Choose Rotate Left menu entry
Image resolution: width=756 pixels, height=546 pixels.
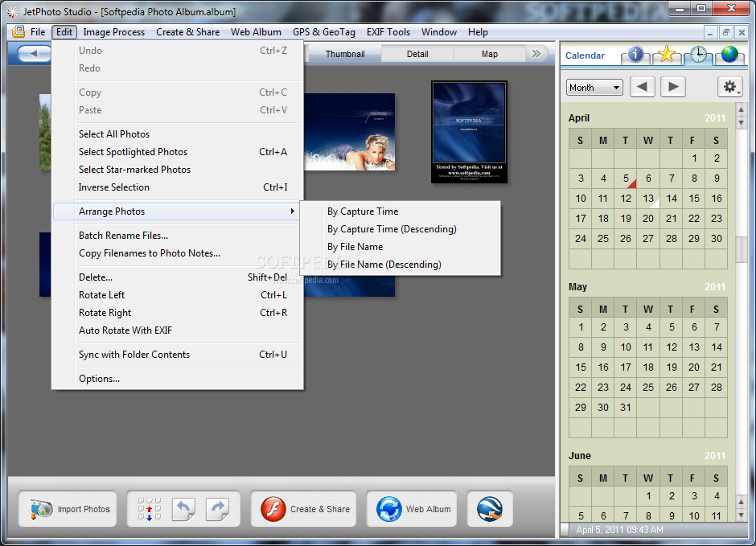178,295
